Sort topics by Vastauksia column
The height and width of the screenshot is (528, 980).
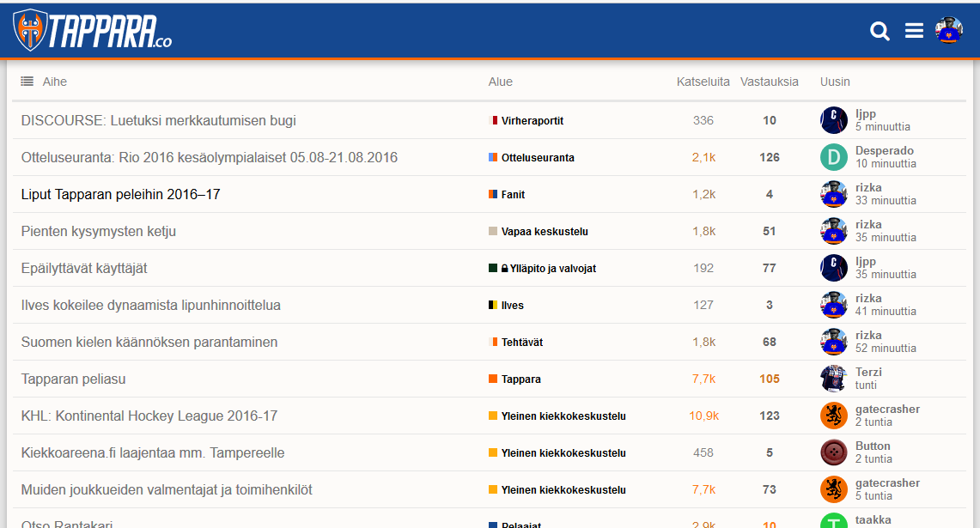(769, 82)
